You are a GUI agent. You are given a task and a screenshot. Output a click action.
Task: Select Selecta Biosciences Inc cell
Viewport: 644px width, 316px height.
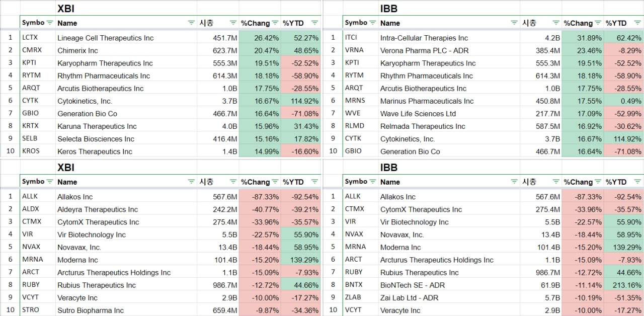126,138
